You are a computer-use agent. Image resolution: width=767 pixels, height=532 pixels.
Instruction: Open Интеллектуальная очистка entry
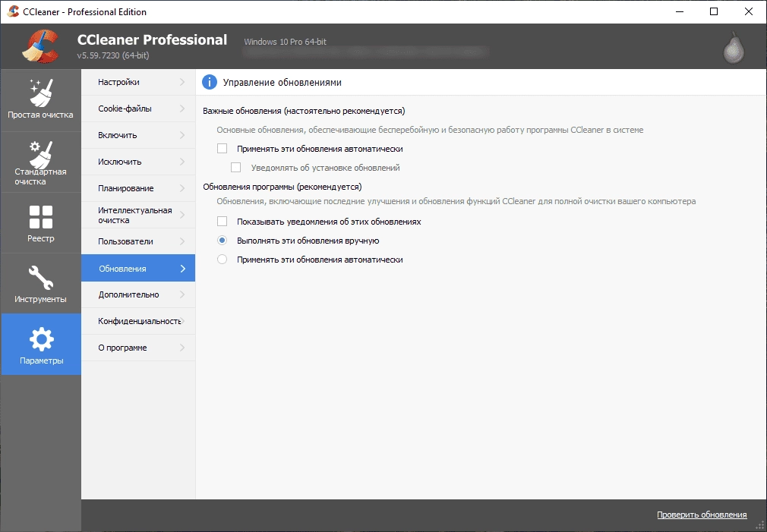coord(138,215)
